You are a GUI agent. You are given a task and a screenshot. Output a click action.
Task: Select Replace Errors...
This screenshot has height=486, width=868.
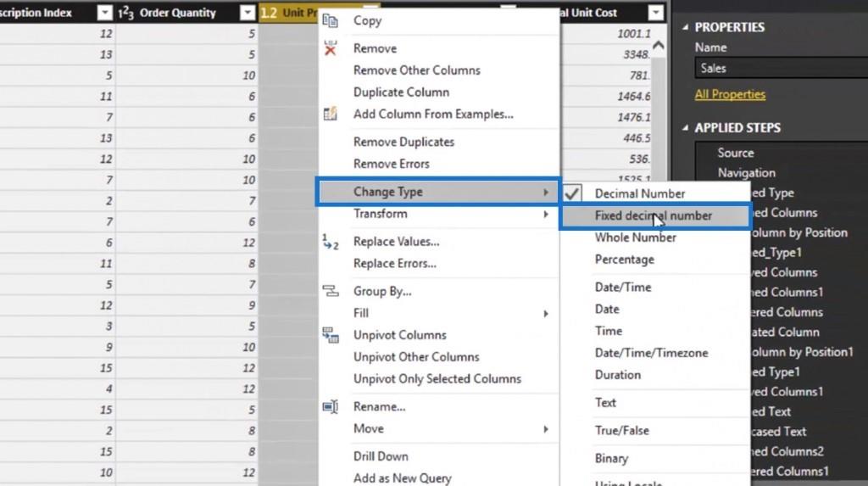click(395, 263)
